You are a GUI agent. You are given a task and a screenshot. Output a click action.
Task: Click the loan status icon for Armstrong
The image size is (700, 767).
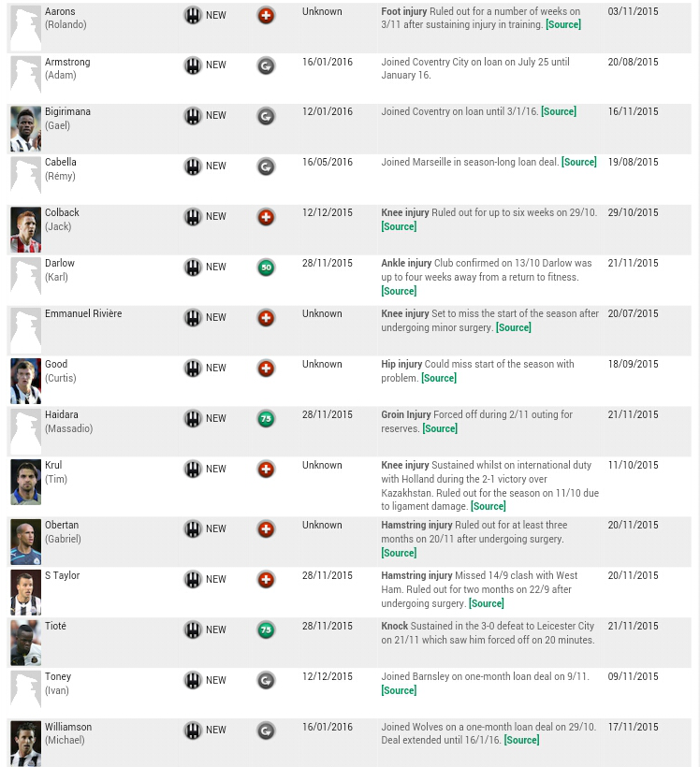[266, 65]
